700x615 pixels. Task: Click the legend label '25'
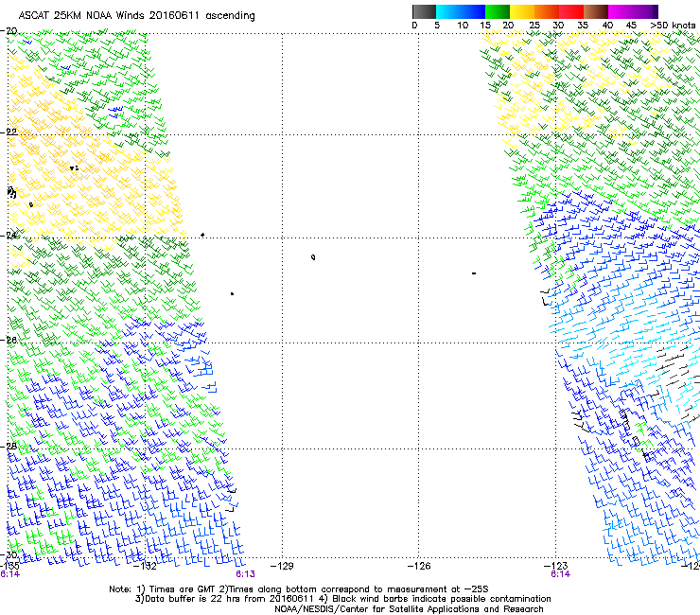point(534,26)
